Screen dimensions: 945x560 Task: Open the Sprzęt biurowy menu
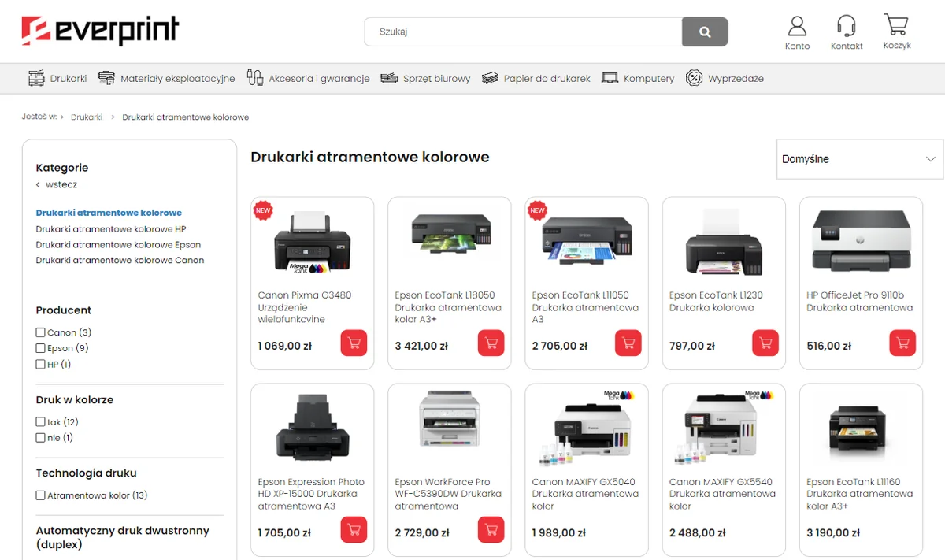tap(436, 78)
